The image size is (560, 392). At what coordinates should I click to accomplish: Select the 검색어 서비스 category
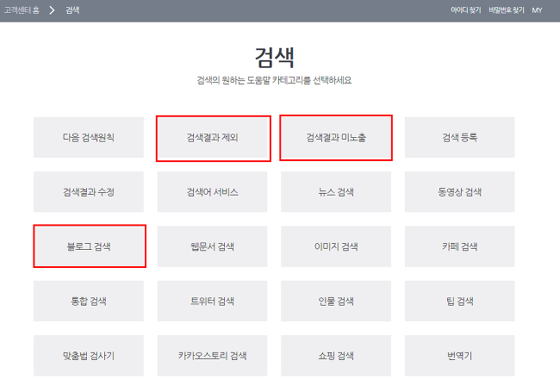[212, 192]
